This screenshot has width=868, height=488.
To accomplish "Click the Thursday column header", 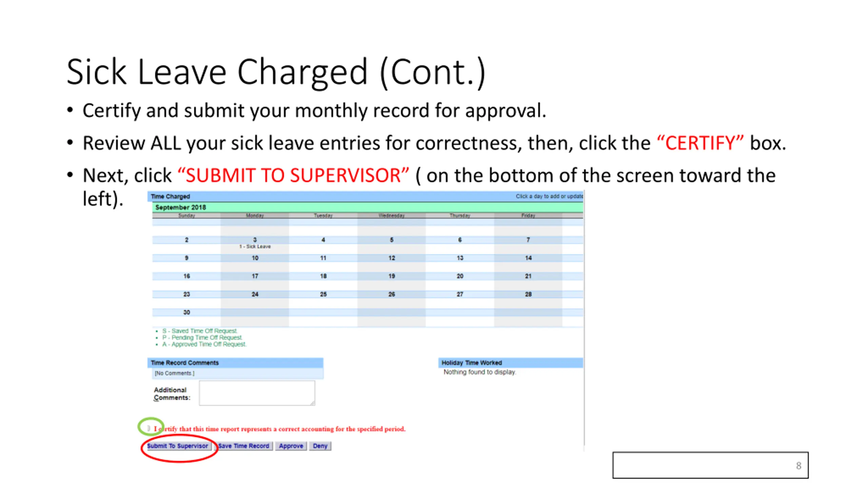I will tap(460, 216).
